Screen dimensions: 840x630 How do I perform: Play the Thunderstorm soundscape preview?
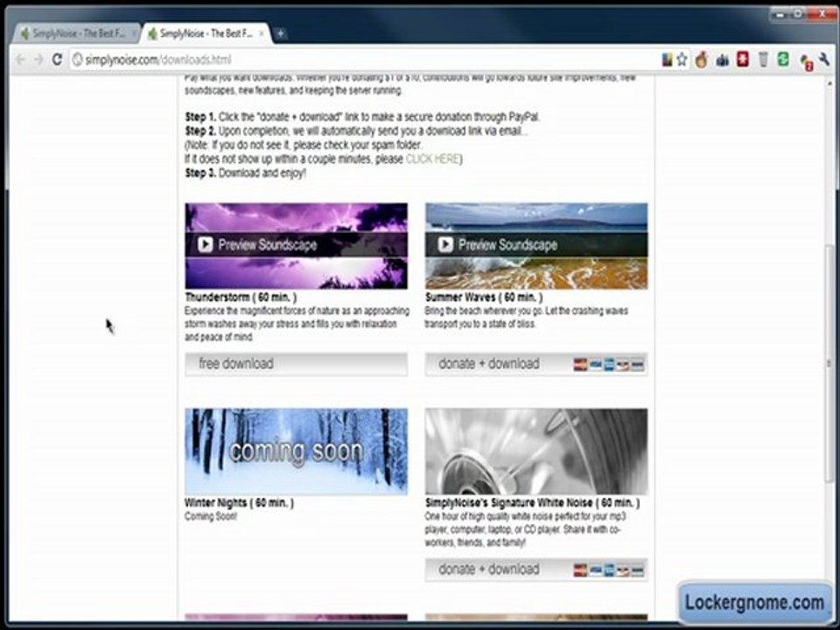coord(205,245)
